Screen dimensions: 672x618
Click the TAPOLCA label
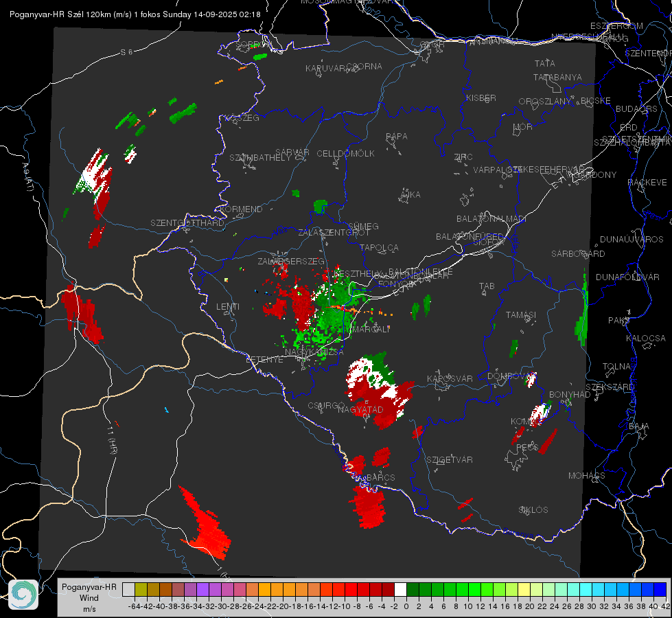click(379, 248)
